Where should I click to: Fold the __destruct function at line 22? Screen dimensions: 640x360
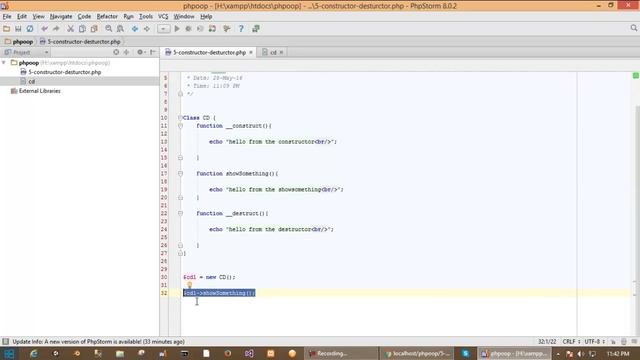(x=180, y=213)
